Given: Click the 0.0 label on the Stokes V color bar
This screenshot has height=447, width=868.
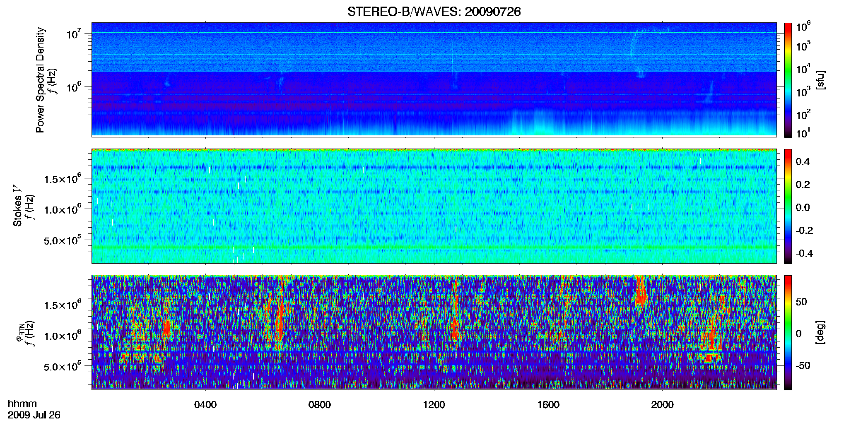Looking at the screenshot, I should [x=803, y=208].
